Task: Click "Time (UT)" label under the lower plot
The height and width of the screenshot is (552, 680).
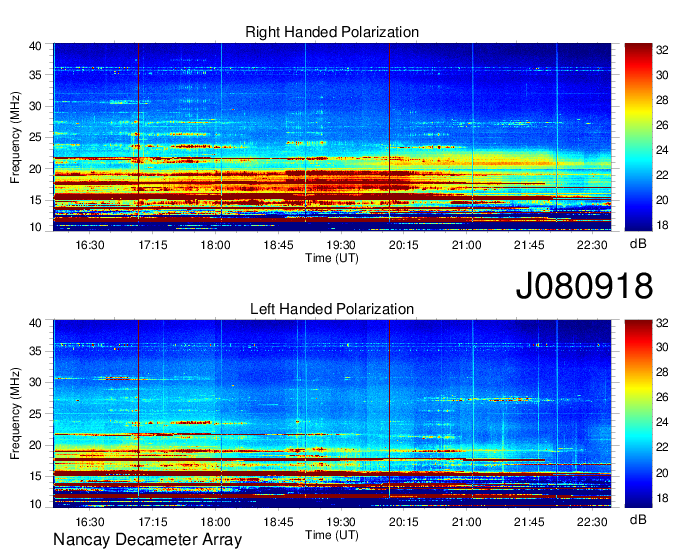Action: click(332, 535)
